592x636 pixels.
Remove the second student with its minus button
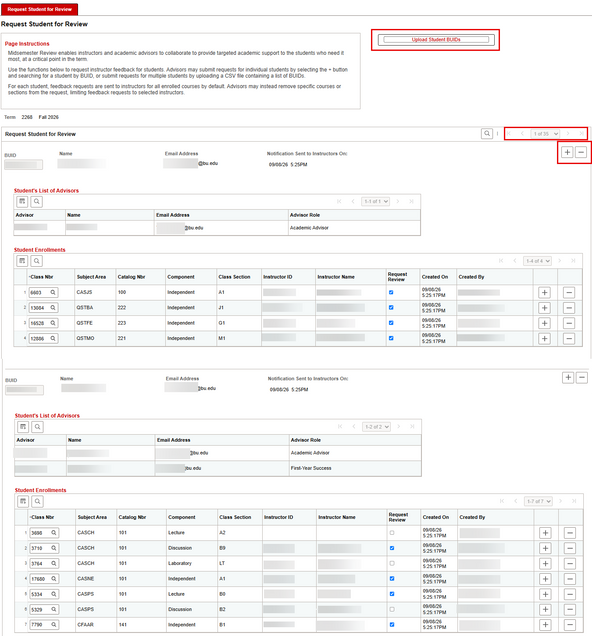click(x=582, y=378)
